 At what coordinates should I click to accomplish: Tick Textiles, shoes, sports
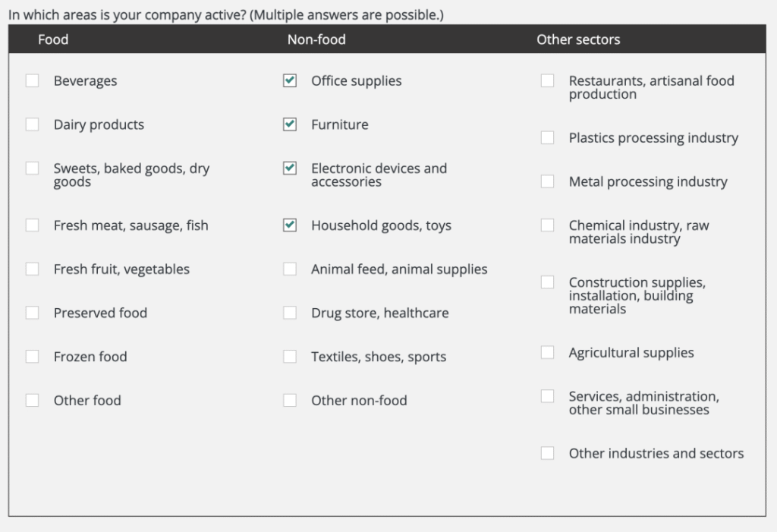pos(290,357)
